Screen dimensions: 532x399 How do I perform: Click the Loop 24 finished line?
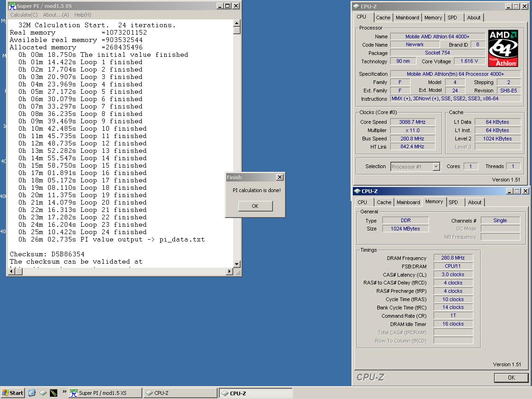point(83,232)
